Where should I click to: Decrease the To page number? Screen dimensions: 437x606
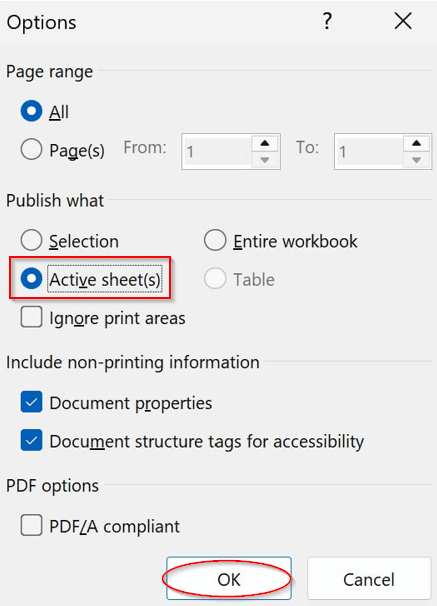(416, 160)
